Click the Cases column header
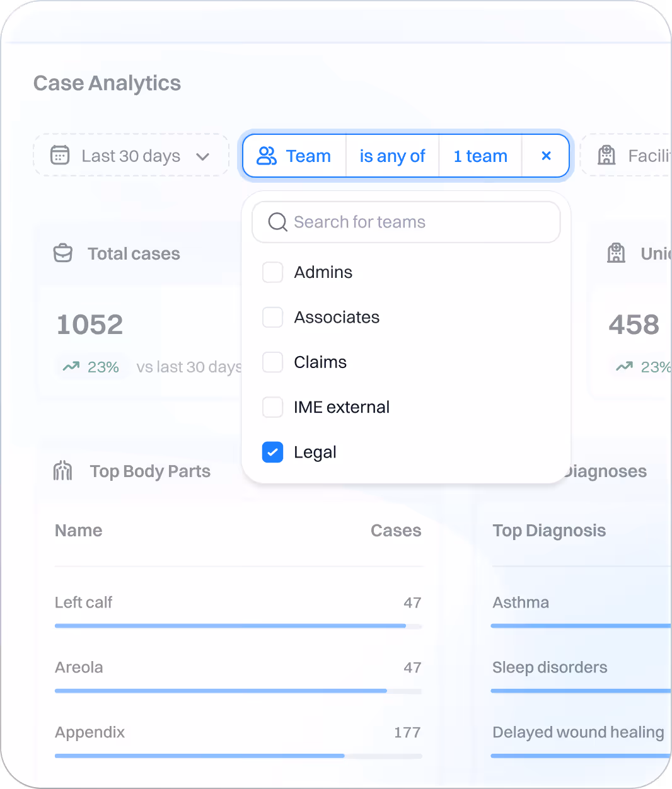The width and height of the screenshot is (672, 789). coord(396,531)
